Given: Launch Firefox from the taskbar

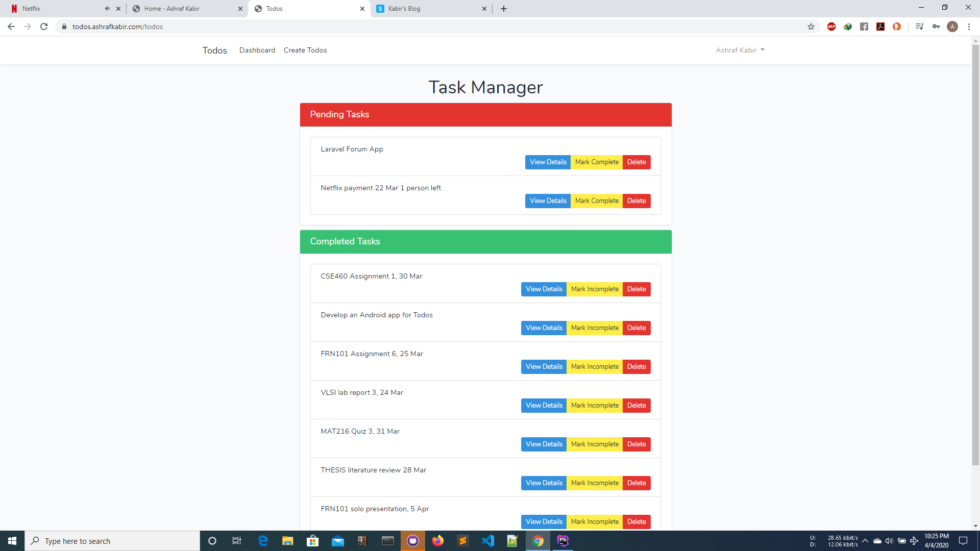Looking at the screenshot, I should (x=438, y=541).
